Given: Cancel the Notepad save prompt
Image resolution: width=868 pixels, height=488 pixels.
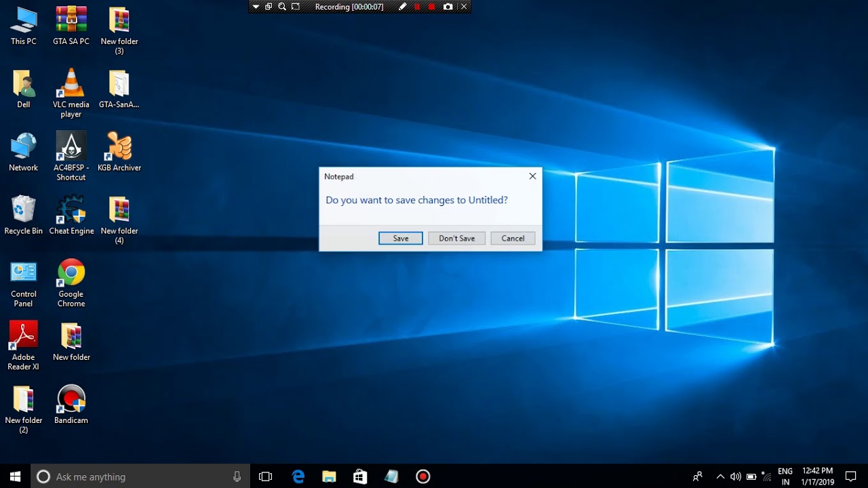Looking at the screenshot, I should click(513, 238).
